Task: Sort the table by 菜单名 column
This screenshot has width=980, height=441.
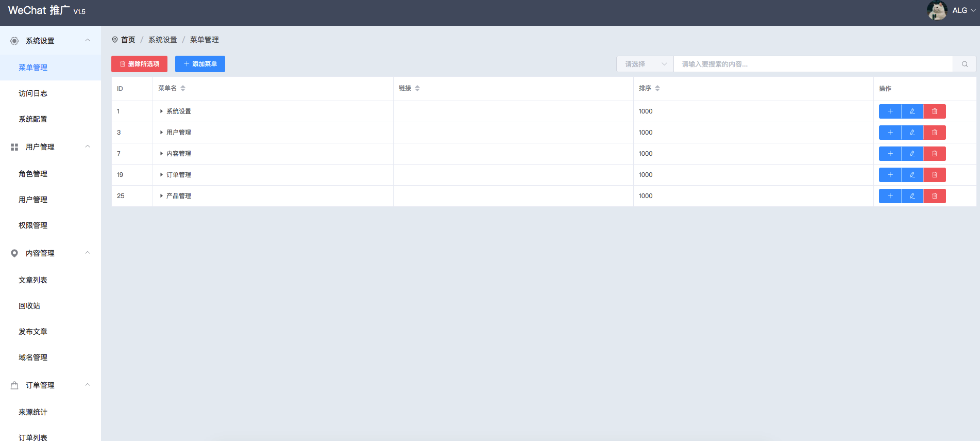Action: click(x=183, y=88)
